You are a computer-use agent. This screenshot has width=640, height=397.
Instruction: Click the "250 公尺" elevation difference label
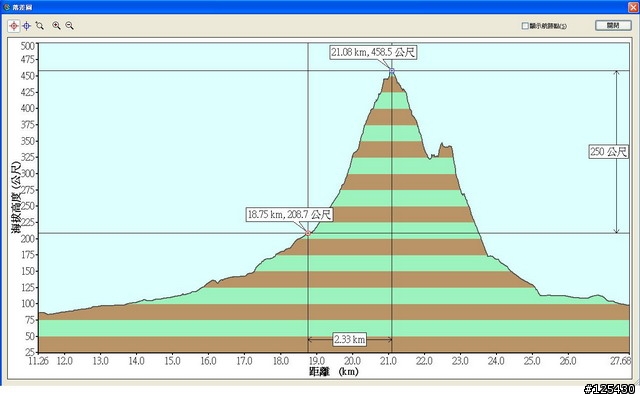608,152
